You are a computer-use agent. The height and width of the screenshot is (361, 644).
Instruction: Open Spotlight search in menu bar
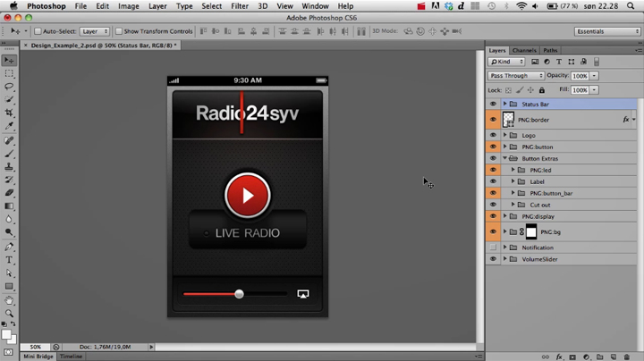pyautogui.click(x=631, y=6)
